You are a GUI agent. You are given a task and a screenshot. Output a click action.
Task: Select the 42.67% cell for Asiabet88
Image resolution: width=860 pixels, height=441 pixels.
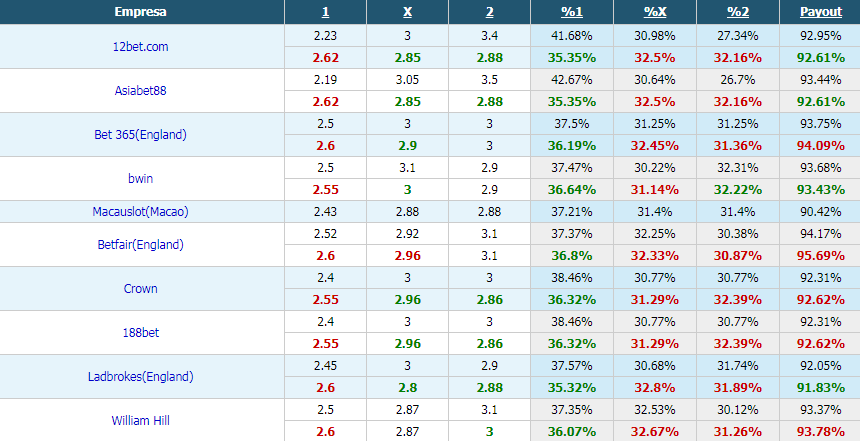click(x=572, y=80)
